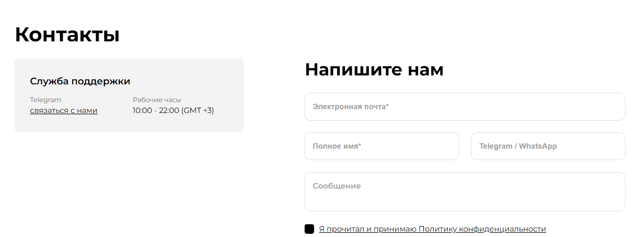Click the asterisk after "Полное имя"
644x237 pixels.
(360, 146)
